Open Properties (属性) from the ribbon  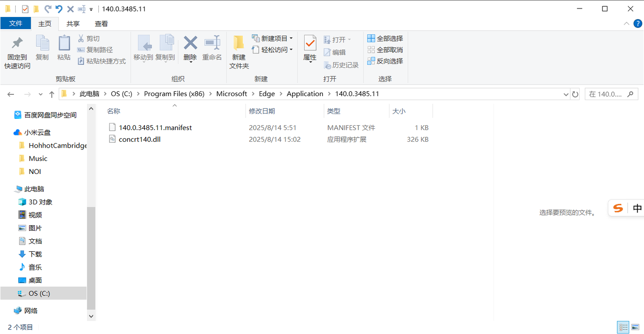click(310, 48)
